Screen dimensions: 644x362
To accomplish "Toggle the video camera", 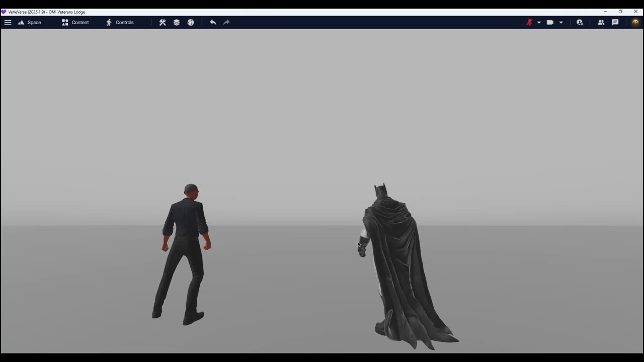I will pos(550,22).
